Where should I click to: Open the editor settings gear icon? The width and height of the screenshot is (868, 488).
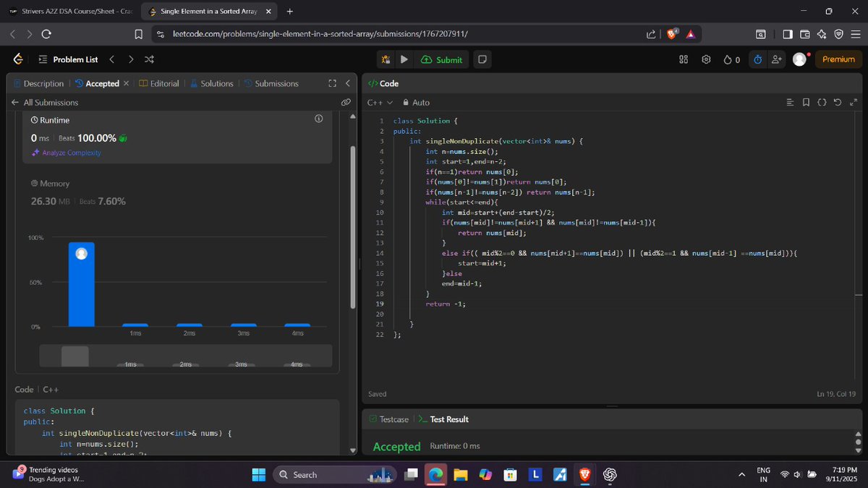pos(706,59)
